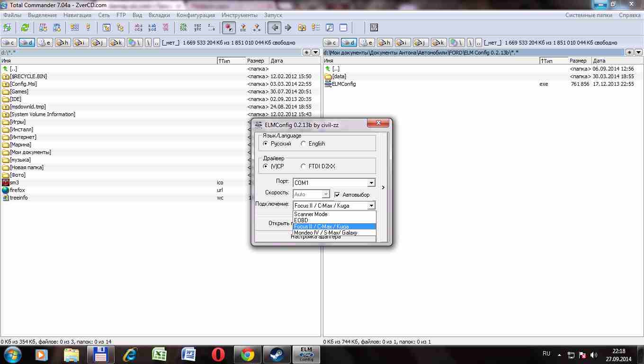Expand the ELMConfig side panel arrow
Viewport: 644px width, 364px height.
tap(383, 188)
